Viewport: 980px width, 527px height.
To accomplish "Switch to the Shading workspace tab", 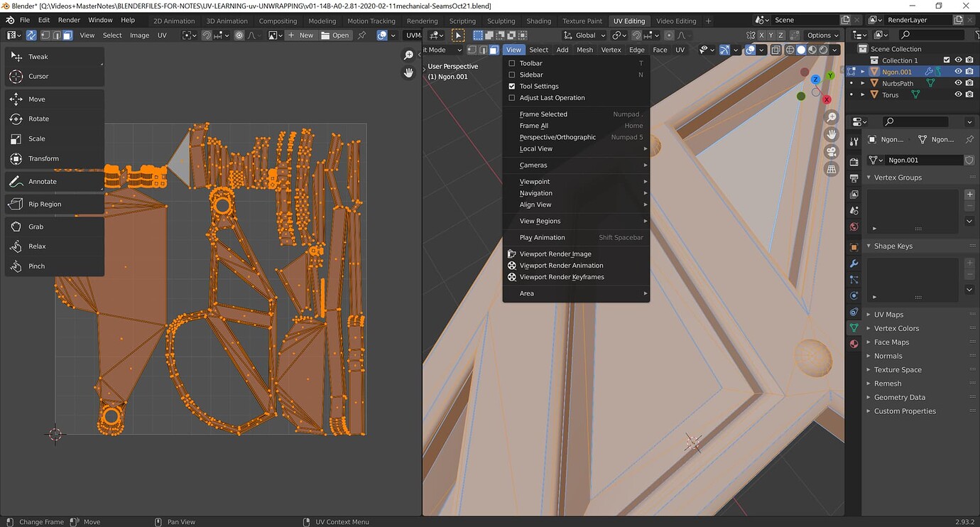I will pos(538,21).
